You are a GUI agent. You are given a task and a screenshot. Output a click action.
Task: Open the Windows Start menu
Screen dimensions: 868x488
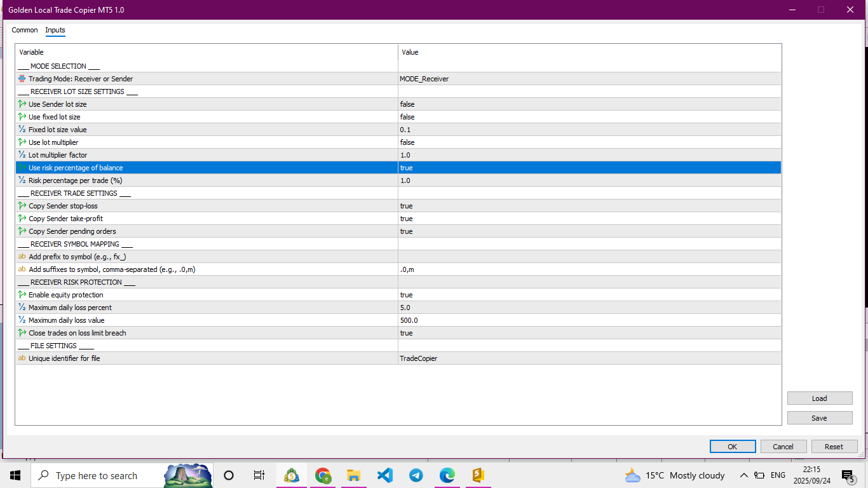pos(15,475)
